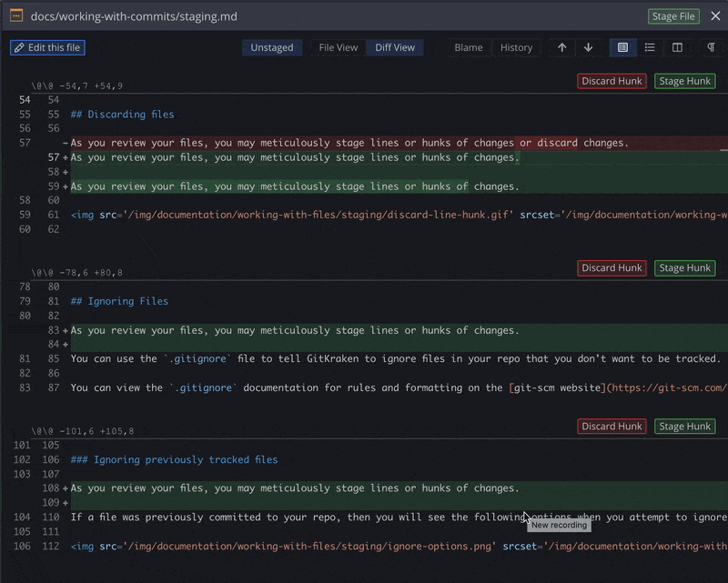
Task: Stage the first hunk of changes
Action: [683, 80]
